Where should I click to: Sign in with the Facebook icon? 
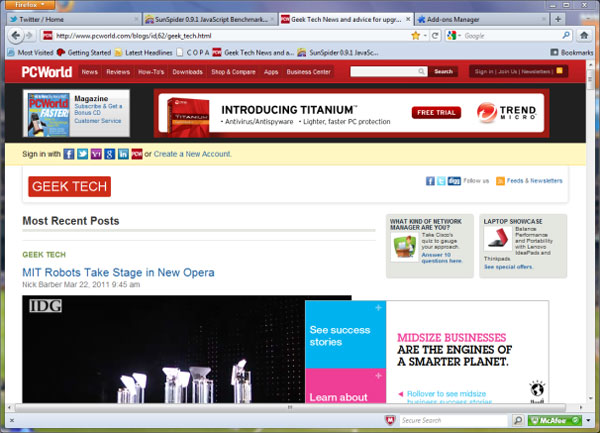coord(68,154)
